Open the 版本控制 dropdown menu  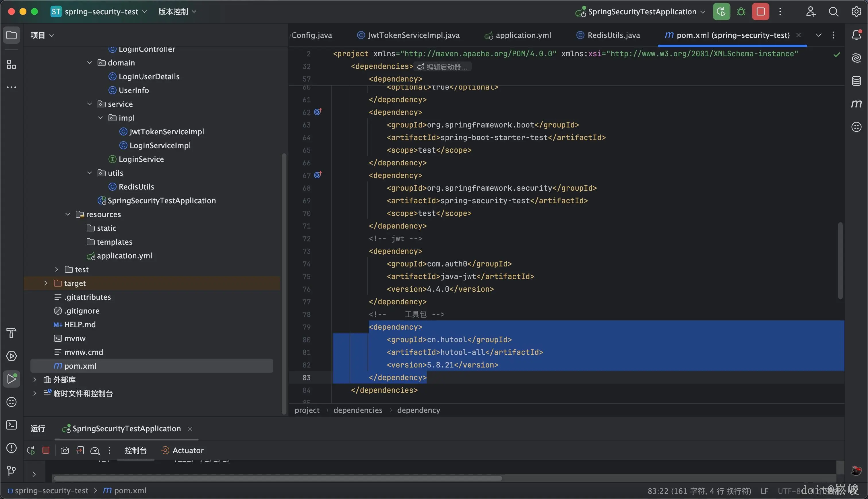click(177, 12)
